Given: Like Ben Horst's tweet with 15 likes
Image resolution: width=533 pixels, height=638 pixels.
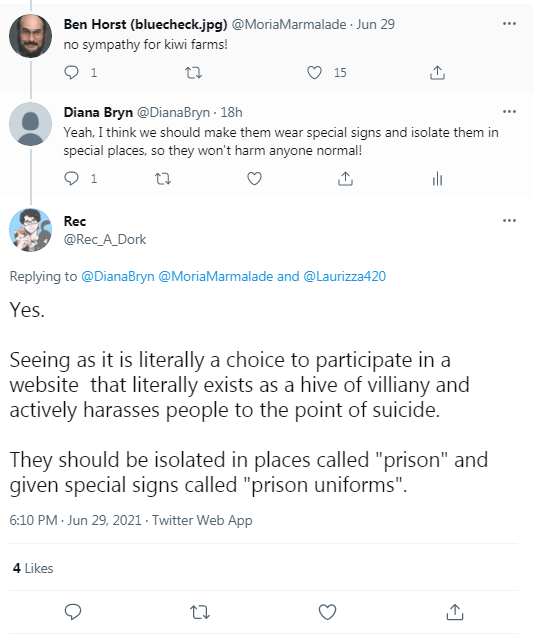Looking at the screenshot, I should (x=314, y=72).
